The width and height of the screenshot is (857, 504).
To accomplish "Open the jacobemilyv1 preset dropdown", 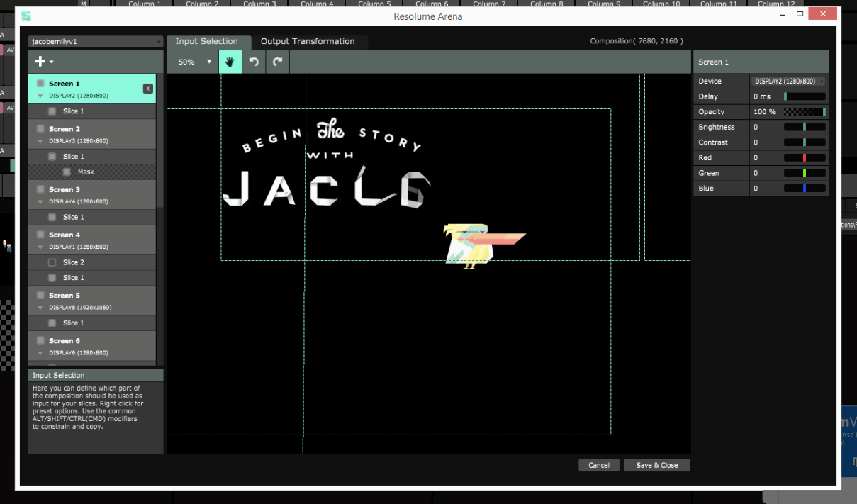I will tap(95, 42).
